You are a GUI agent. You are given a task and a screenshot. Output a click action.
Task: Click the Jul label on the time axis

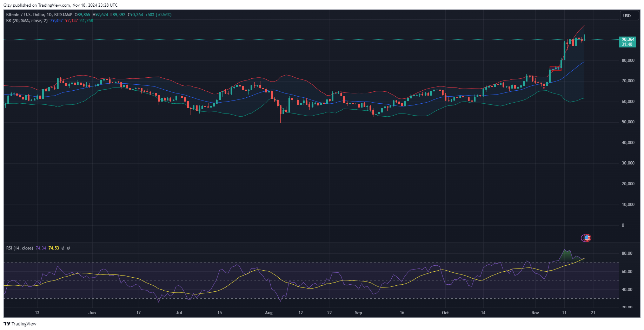179,313
